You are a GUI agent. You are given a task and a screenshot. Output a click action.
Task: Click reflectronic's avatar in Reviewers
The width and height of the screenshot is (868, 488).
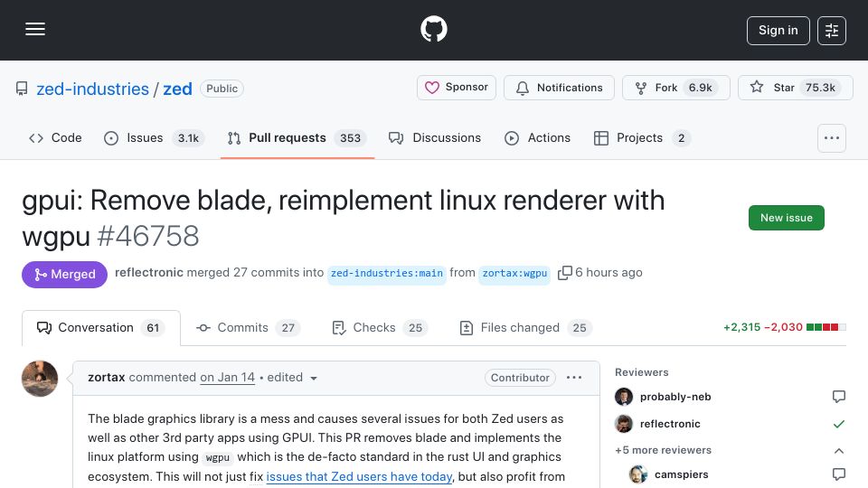[624, 424]
